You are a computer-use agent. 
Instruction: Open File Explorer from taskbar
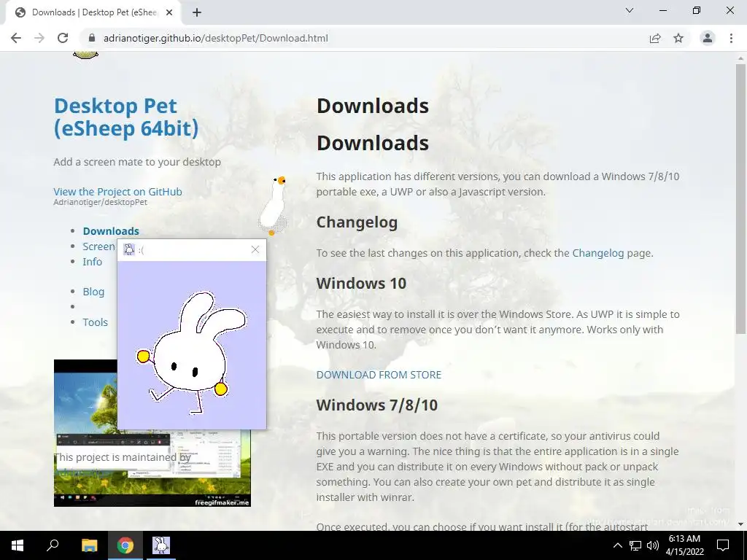click(89, 545)
